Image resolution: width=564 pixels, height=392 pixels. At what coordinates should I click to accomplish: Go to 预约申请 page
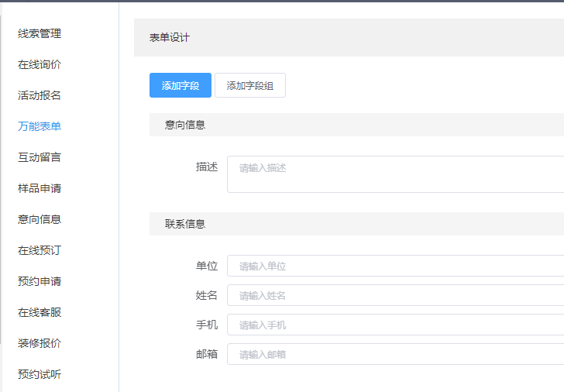coord(40,281)
